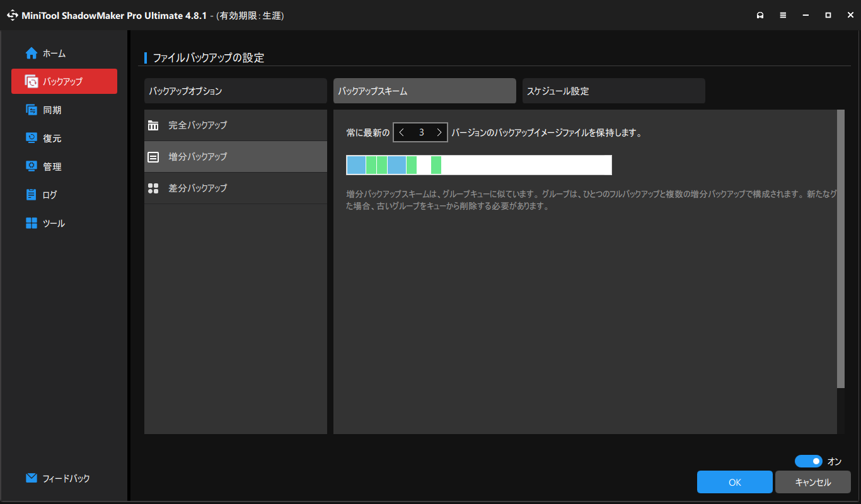Select the 増分バックアップ scheme
This screenshot has width=861, height=504.
pyautogui.click(x=236, y=157)
